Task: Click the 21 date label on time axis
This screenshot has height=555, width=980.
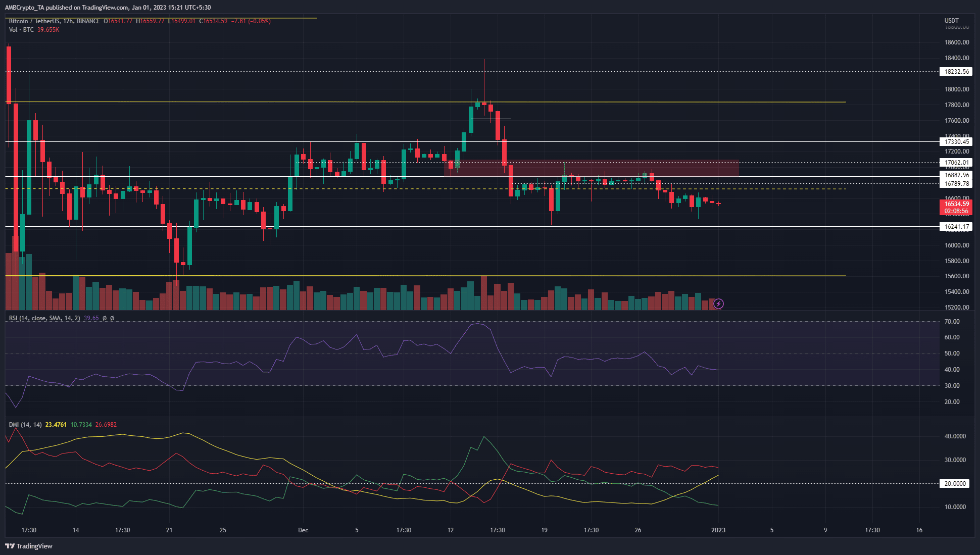Action: pos(169,530)
